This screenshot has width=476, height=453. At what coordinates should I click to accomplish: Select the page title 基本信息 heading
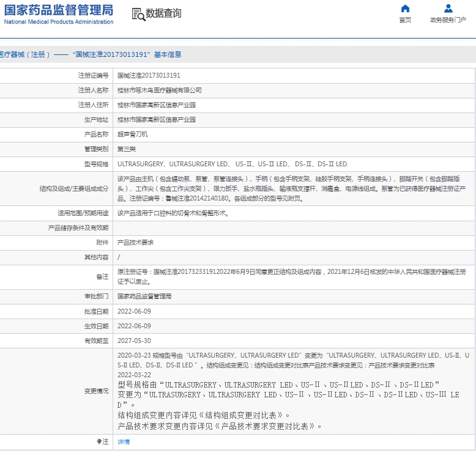[168, 54]
